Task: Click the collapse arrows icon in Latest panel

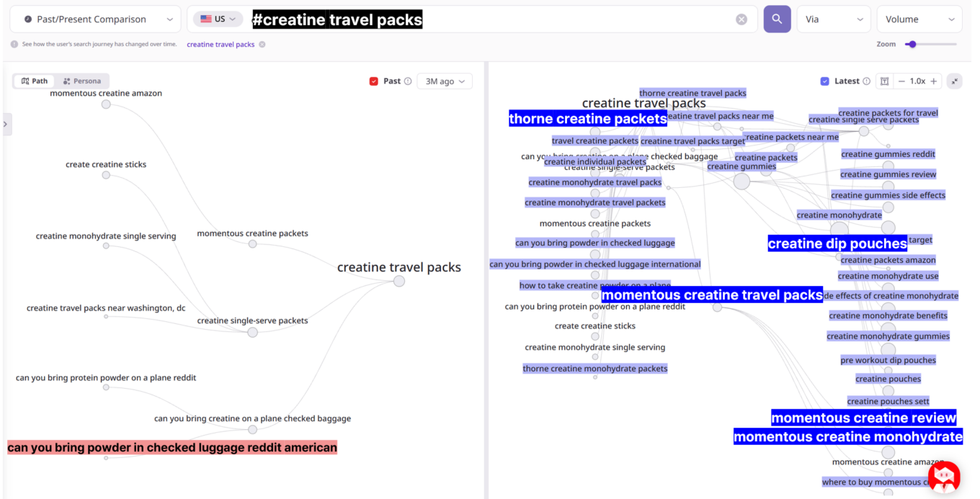Action: [955, 81]
